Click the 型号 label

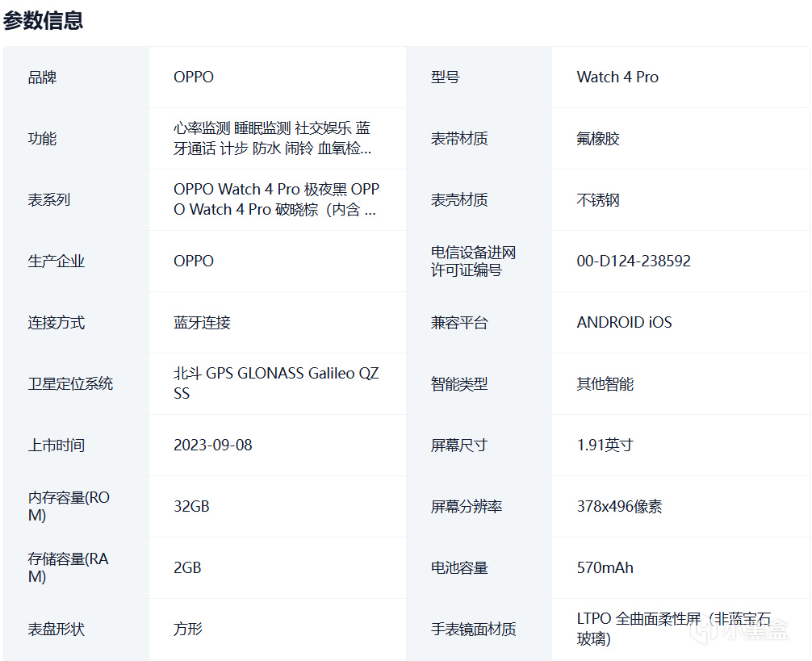pyautogui.click(x=446, y=77)
